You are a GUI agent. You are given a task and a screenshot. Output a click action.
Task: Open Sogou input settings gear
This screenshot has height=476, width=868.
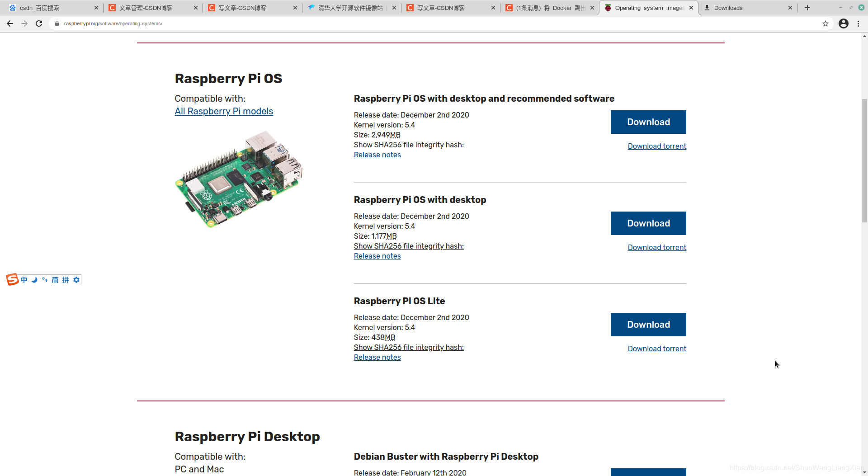point(76,280)
